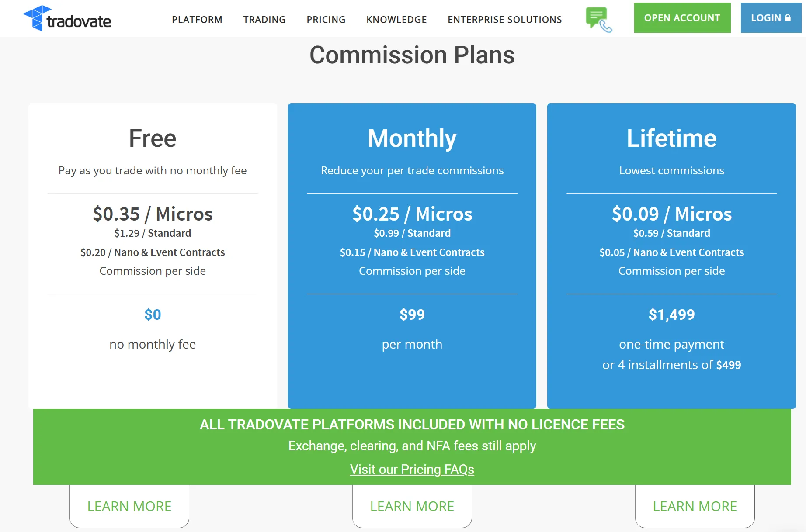Click 'one-time payment' text
Screen dimensions: 806x532
click(x=672, y=345)
